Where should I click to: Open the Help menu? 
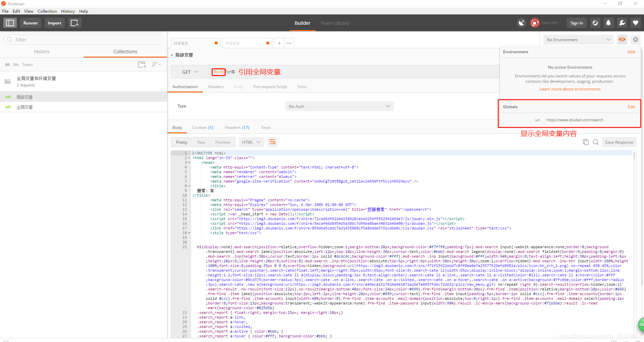coord(84,11)
